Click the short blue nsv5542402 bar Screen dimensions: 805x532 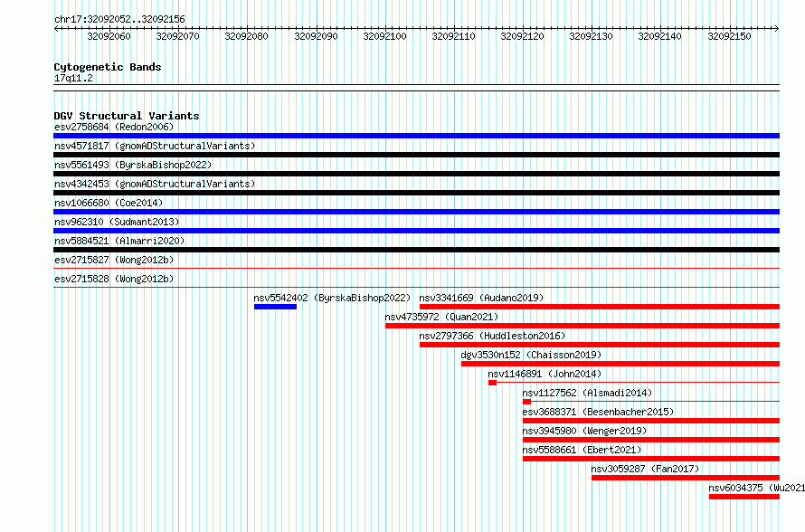[275, 307]
